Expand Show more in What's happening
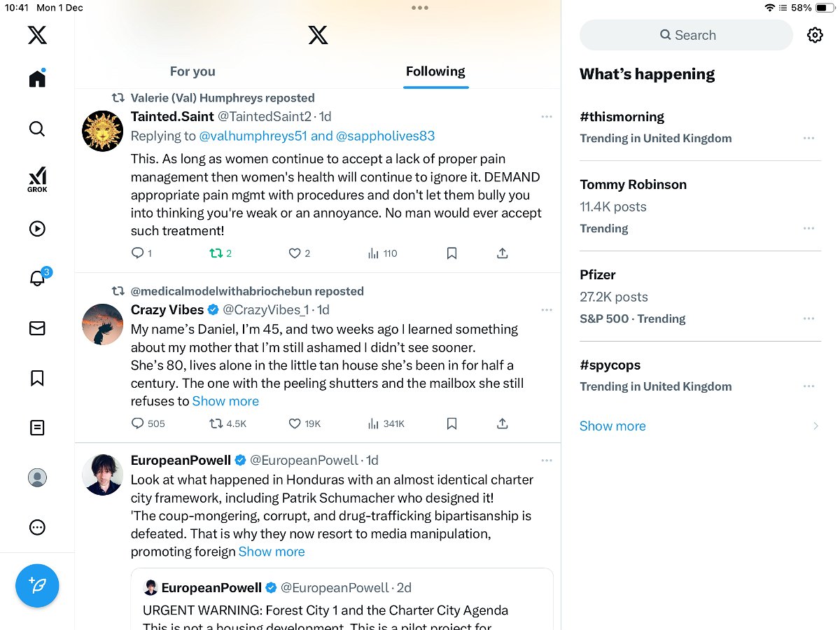 [x=612, y=426]
